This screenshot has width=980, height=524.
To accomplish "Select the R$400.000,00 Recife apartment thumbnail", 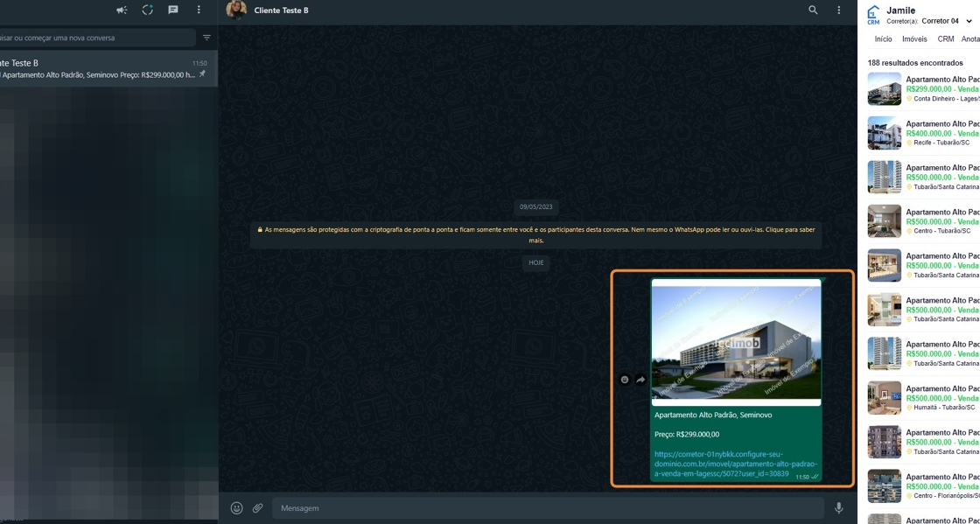I will [x=884, y=133].
